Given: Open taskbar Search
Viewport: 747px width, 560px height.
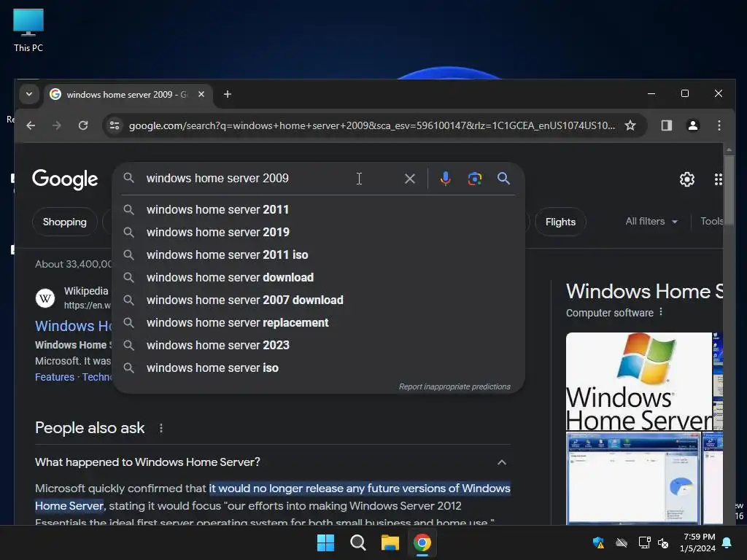Looking at the screenshot, I should coord(357,542).
